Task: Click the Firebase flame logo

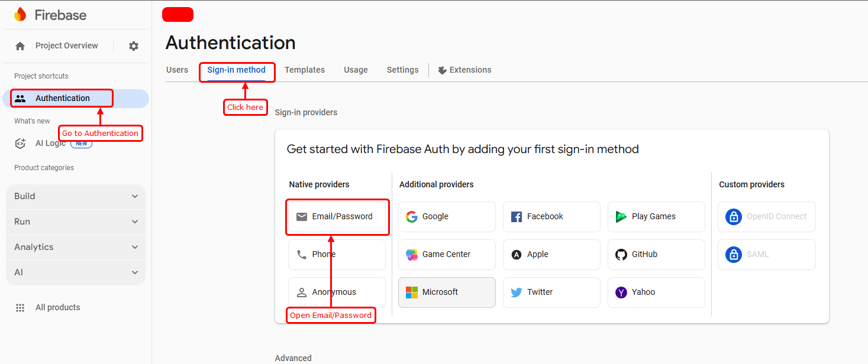Action: [x=20, y=14]
